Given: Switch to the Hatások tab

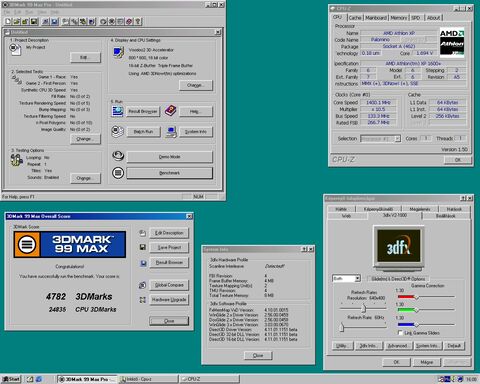Looking at the screenshot, I should (454, 209).
